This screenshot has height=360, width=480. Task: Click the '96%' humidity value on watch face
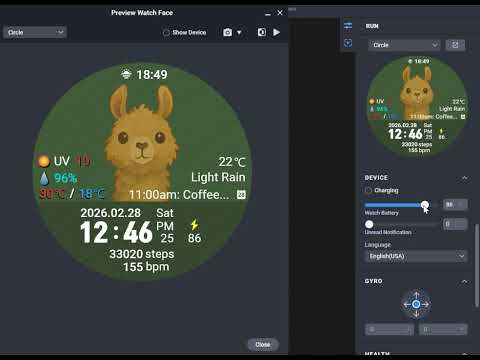tap(66, 178)
